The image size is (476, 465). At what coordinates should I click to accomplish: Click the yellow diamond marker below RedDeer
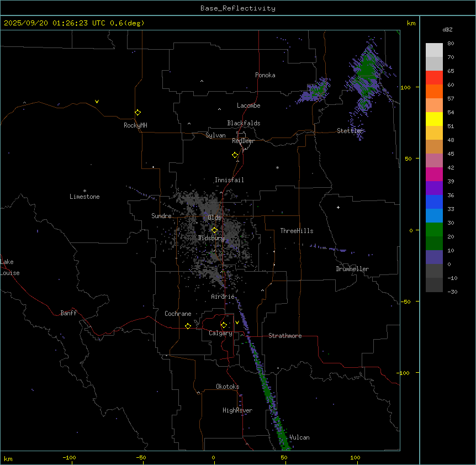pos(235,155)
